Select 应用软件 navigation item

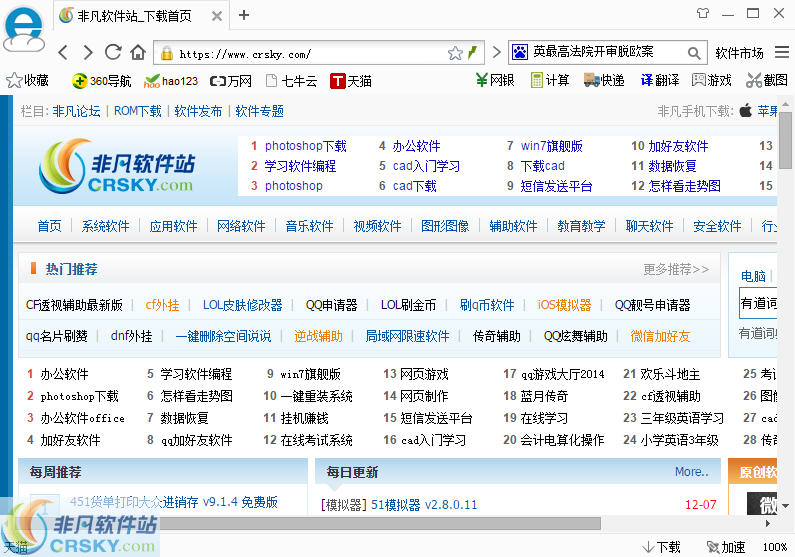point(173,226)
